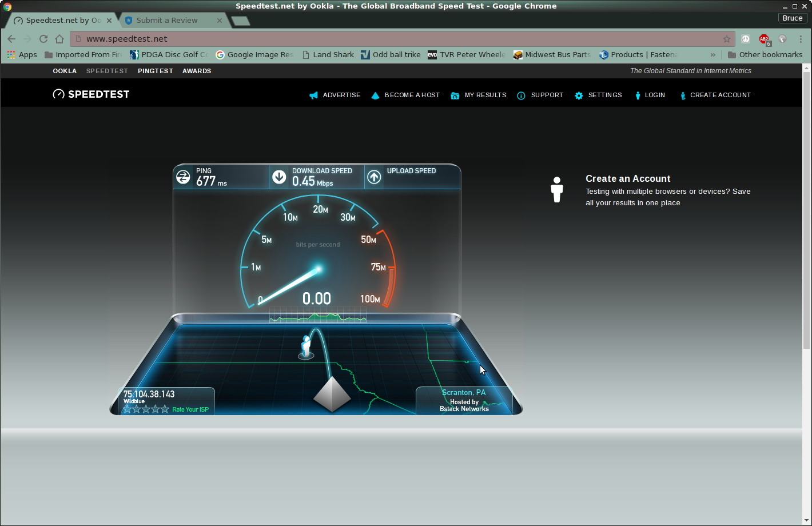Expand the hidden bookmarks overflow chevron
The image size is (812, 526).
(x=713, y=55)
